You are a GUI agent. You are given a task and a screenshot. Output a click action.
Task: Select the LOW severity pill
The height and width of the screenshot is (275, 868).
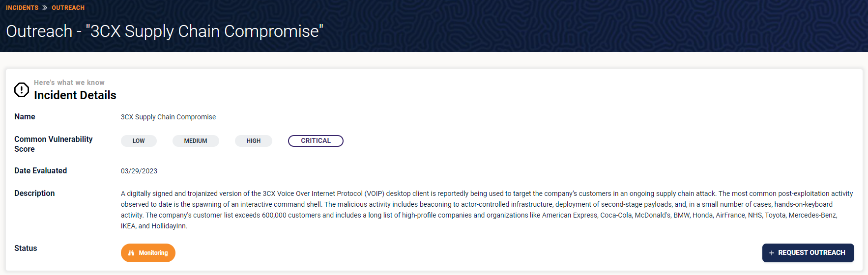(139, 141)
